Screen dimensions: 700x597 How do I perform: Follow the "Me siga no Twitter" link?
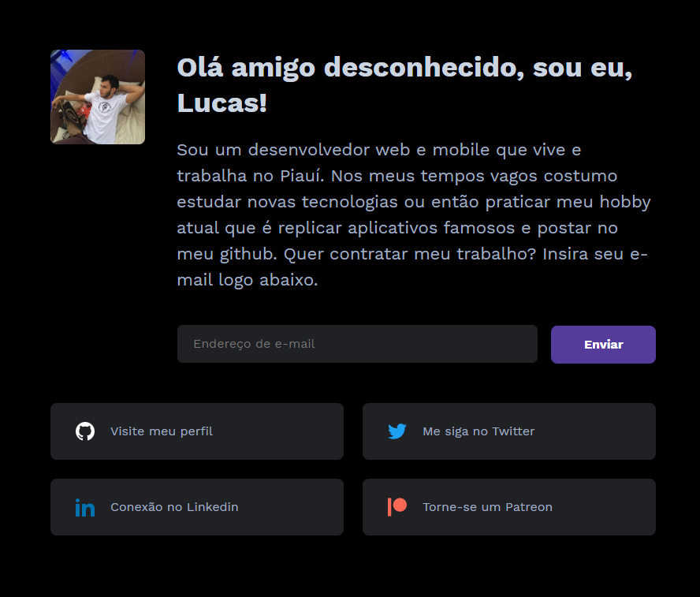tap(509, 431)
